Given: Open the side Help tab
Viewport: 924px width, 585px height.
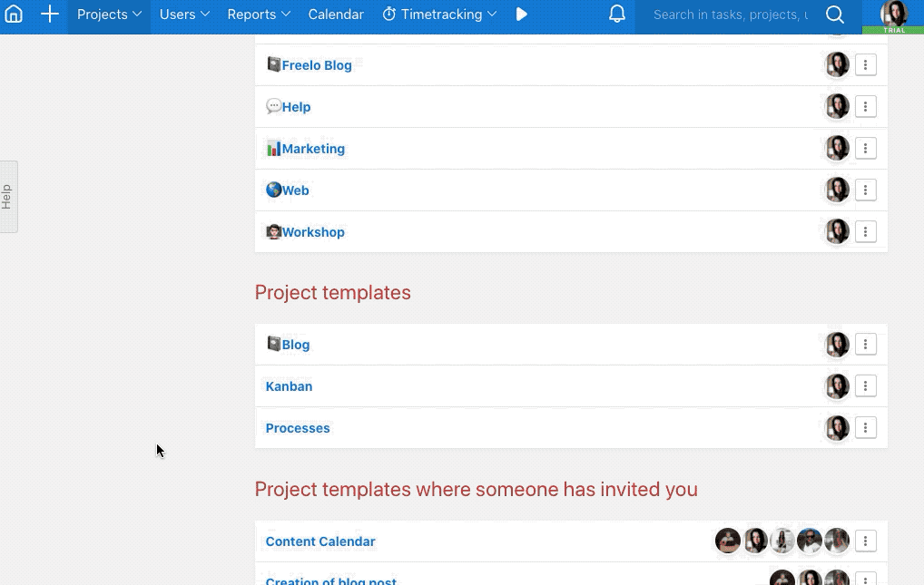Looking at the screenshot, I should [x=7, y=197].
